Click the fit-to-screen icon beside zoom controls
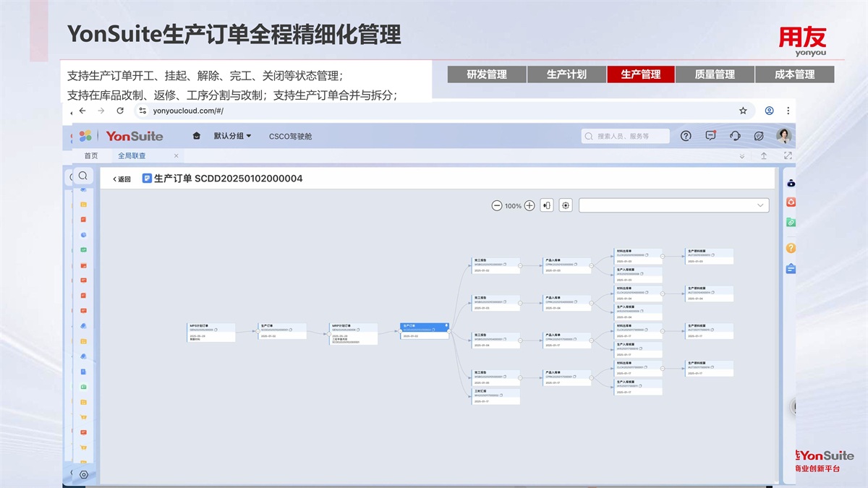Image resolution: width=868 pixels, height=488 pixels. tap(566, 205)
